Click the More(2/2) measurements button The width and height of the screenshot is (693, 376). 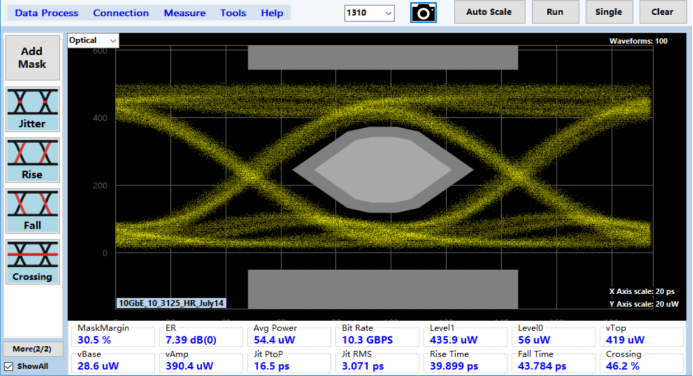[32, 349]
